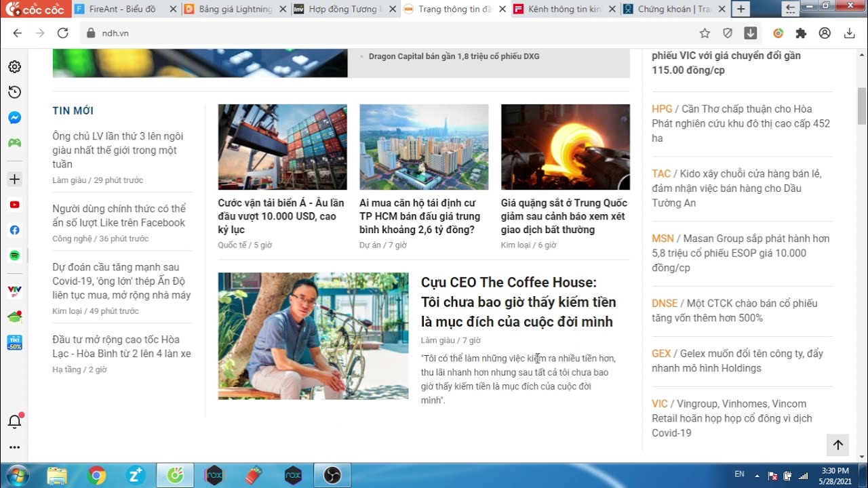Open the VIC Vingroup shareholder meeting news

point(732,418)
